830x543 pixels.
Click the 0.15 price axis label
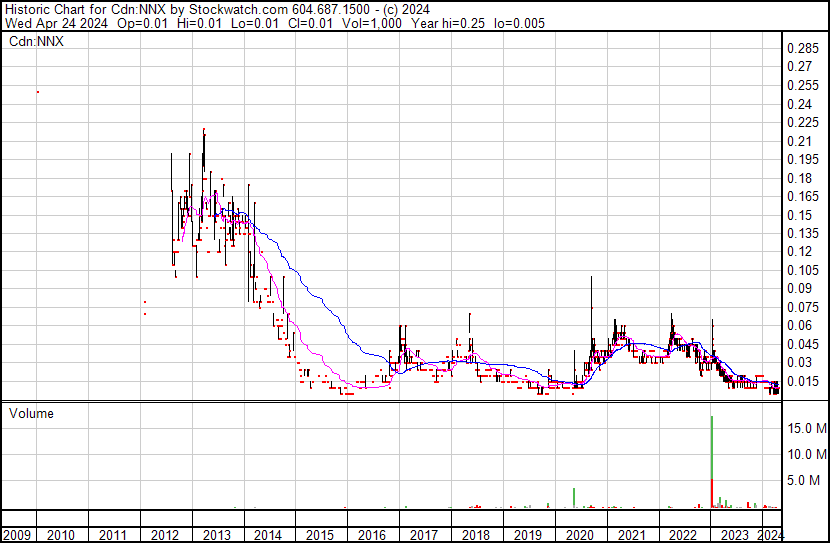(x=800, y=215)
